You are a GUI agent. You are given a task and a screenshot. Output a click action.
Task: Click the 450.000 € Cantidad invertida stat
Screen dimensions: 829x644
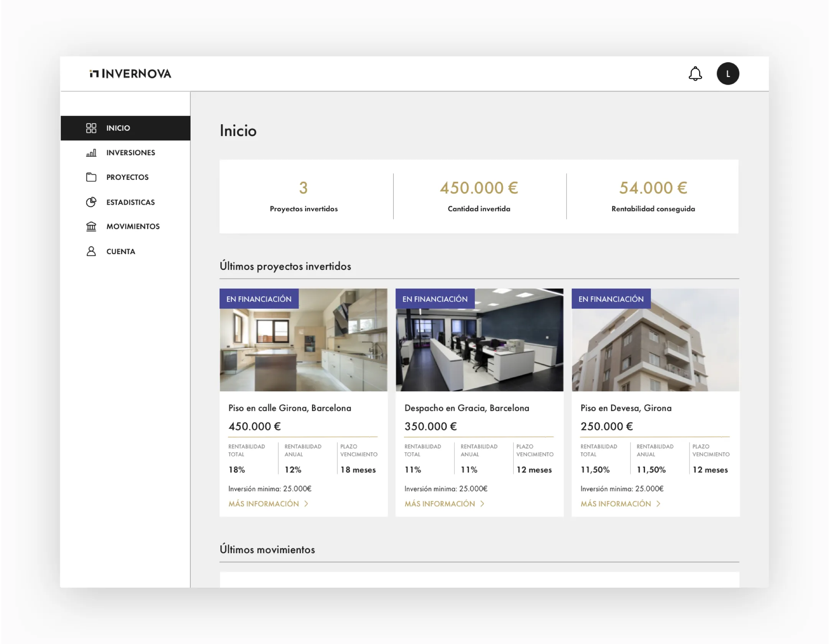coord(479,188)
